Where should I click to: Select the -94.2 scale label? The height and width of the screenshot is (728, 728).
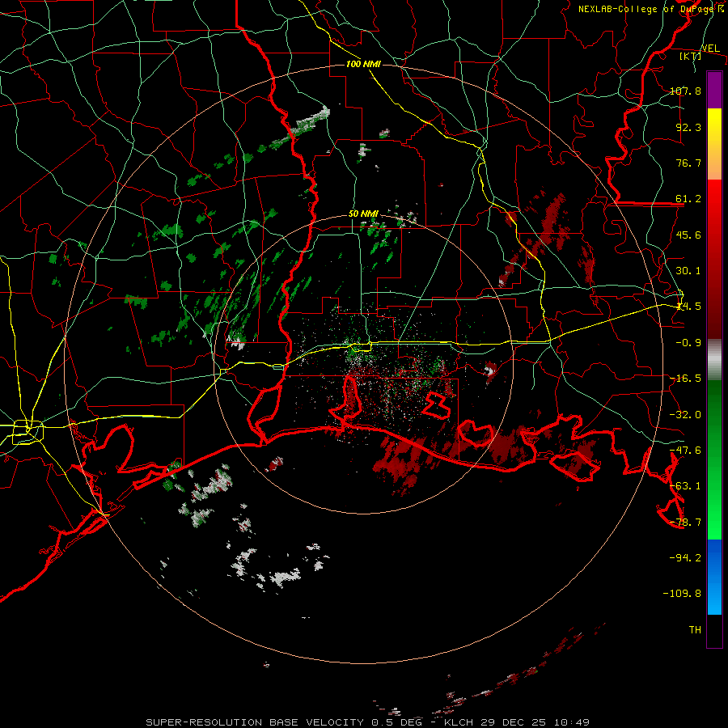685,558
